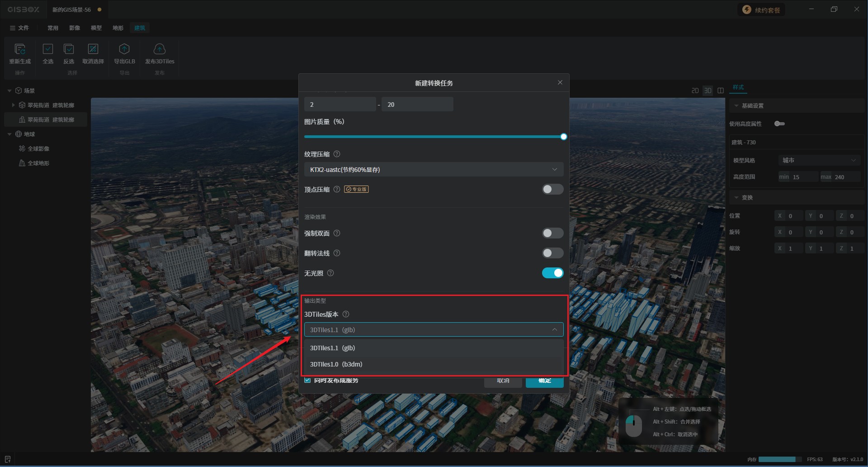
Task: Switch to the 地形 ribbon tab
Action: 118,28
